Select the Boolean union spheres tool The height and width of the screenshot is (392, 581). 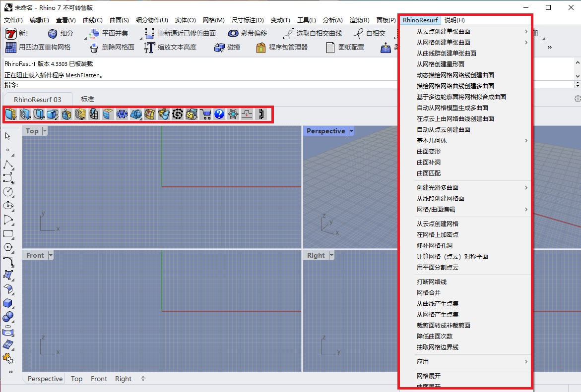tap(8, 317)
